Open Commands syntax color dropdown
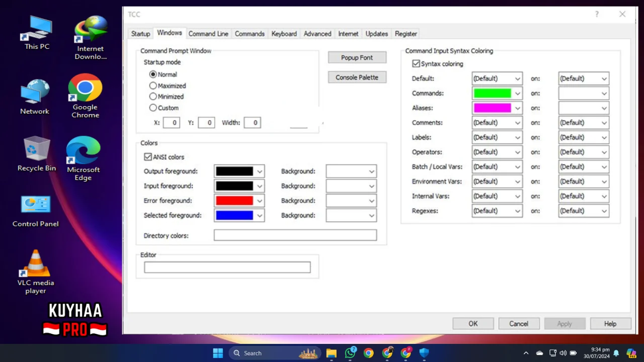Screen dimensions: 644x362 point(517,94)
